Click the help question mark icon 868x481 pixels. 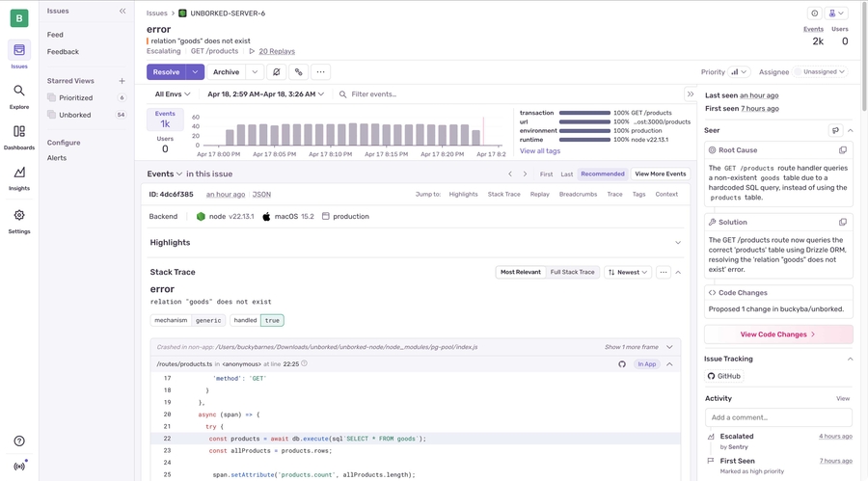click(19, 441)
